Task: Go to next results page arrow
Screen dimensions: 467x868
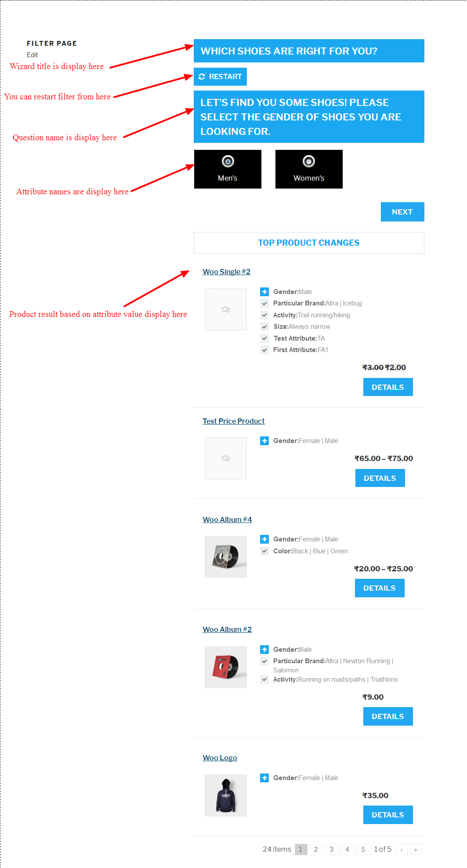Action: point(402,850)
